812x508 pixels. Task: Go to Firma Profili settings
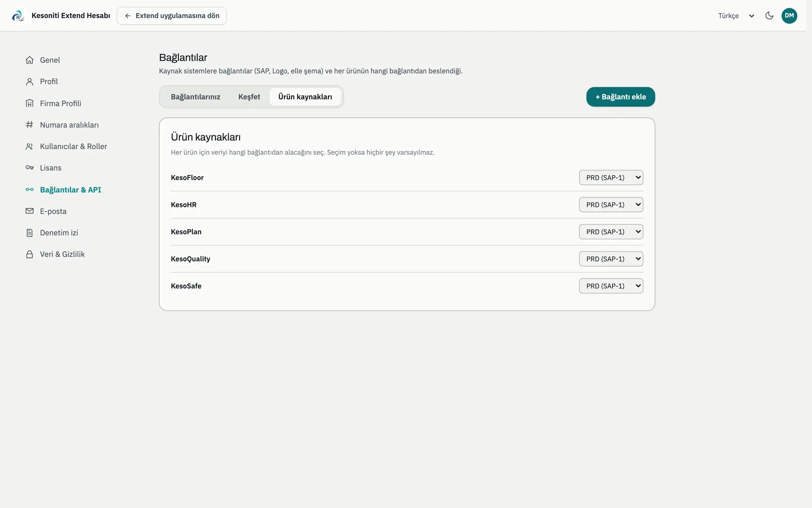(x=61, y=103)
